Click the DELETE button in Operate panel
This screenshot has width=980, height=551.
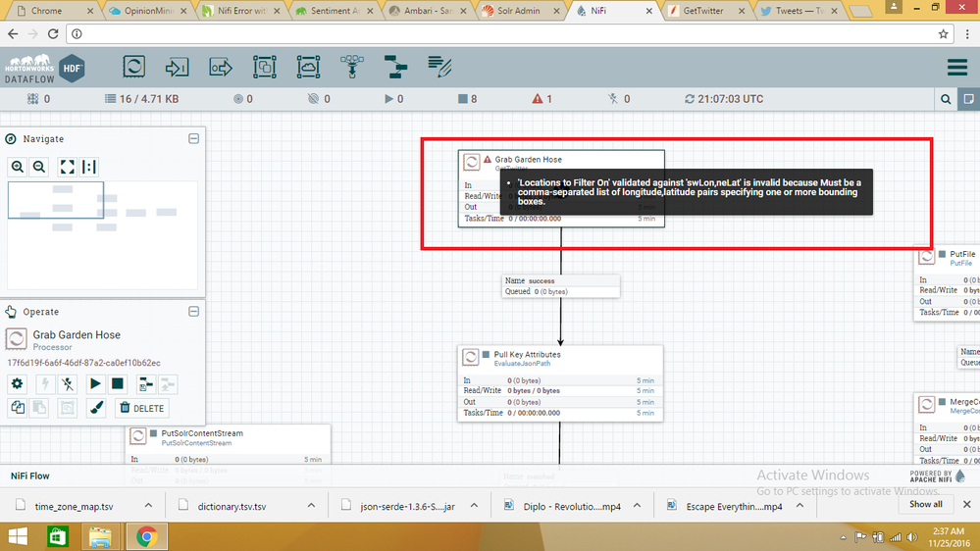[x=142, y=408]
